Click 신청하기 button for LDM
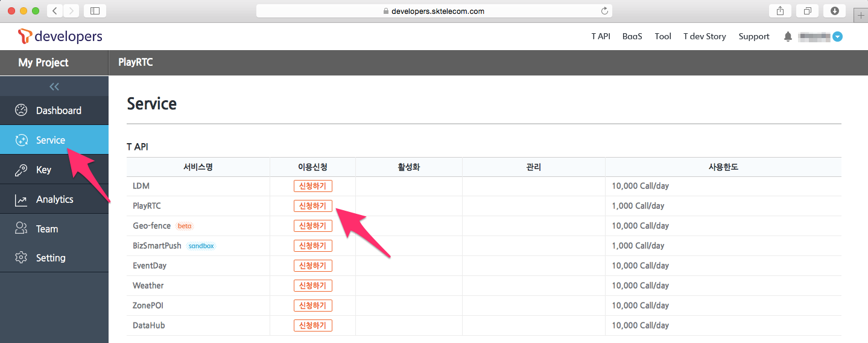Image resolution: width=868 pixels, height=343 pixels. click(312, 186)
